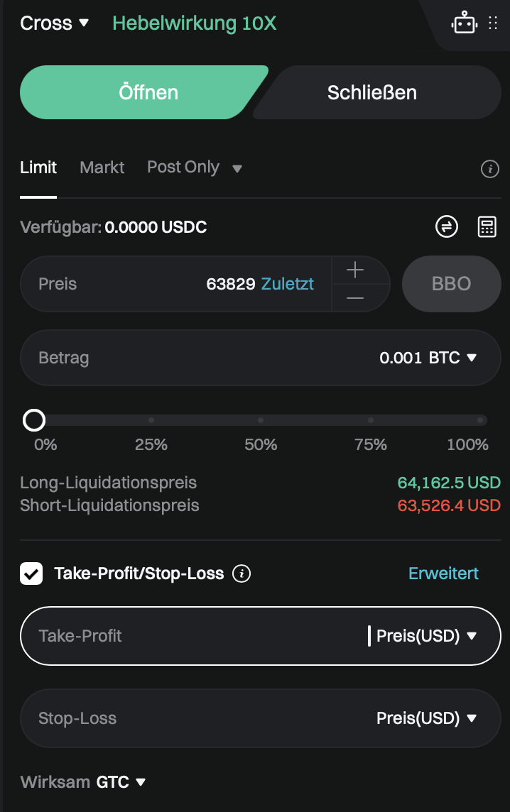The height and width of the screenshot is (812, 510).
Task: Click the grid dots menu icon
Action: 493,23
